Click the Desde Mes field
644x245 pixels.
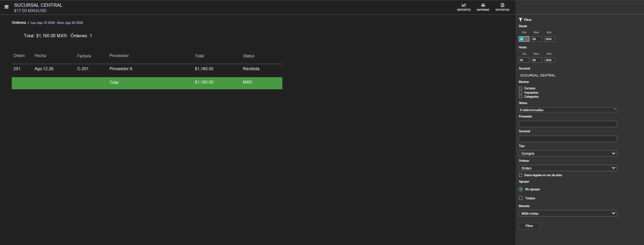pyautogui.click(x=537, y=39)
